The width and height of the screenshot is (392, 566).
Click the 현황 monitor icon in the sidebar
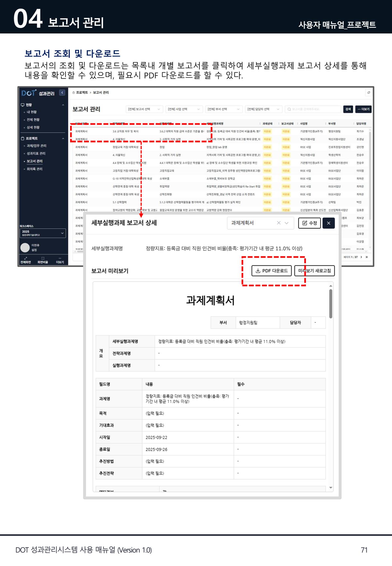(22, 105)
